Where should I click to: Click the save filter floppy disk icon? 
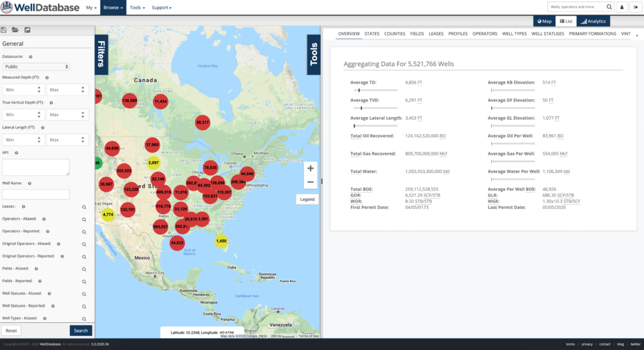pyautogui.click(x=4, y=30)
